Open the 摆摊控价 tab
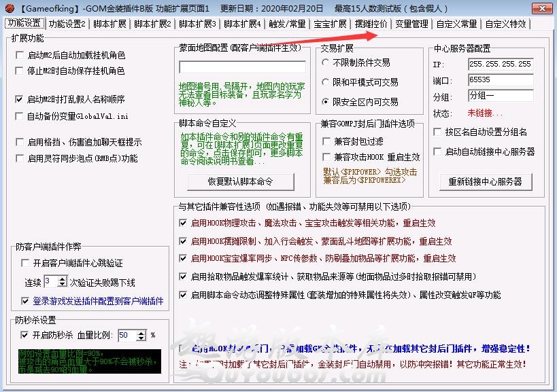The width and height of the screenshot is (557, 392). (x=371, y=24)
